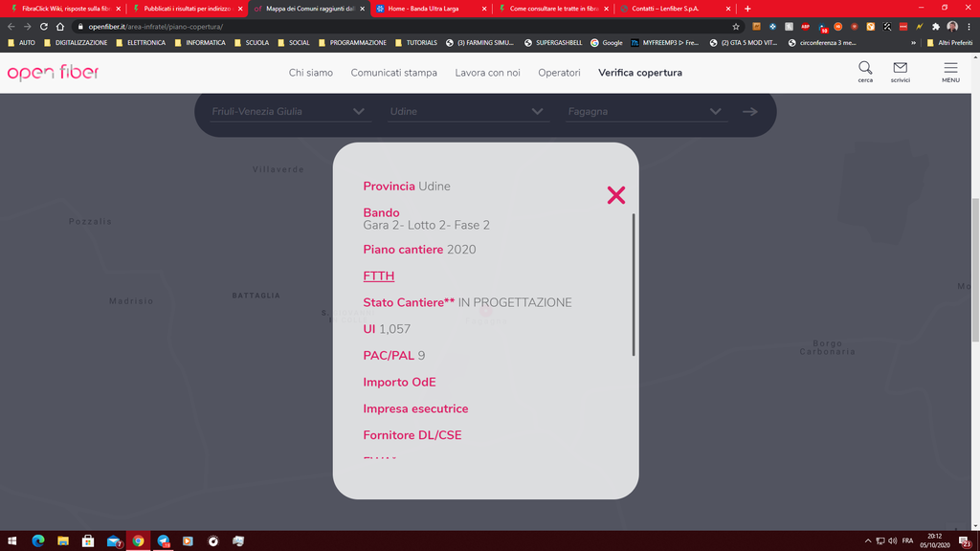Open the AUTO bookmarks folder

click(x=22, y=43)
